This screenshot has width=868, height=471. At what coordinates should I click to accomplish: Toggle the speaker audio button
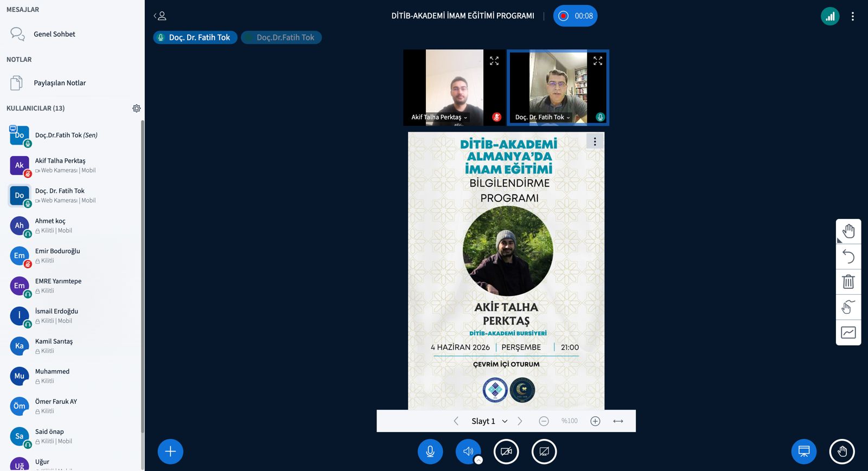pyautogui.click(x=468, y=451)
